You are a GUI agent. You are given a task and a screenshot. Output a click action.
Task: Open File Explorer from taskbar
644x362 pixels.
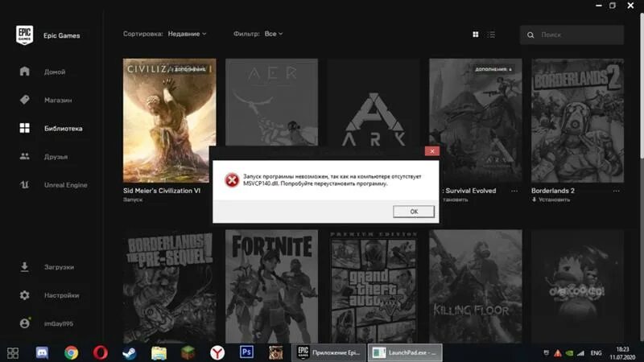click(159, 352)
